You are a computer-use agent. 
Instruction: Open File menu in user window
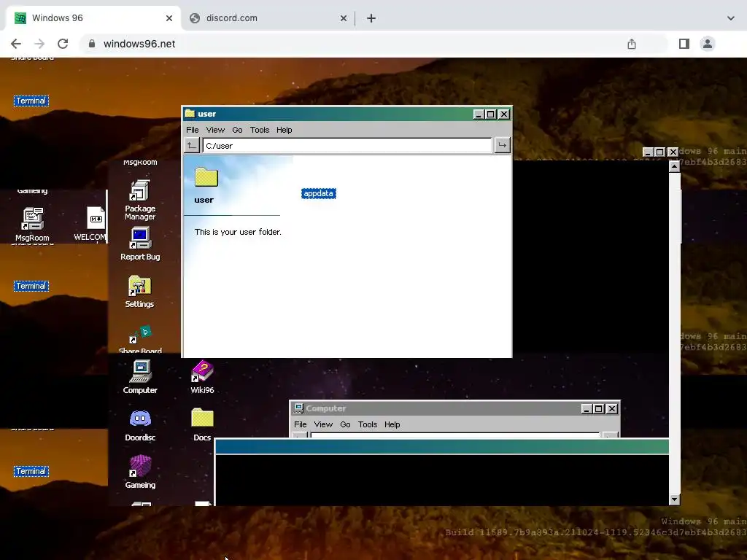click(x=193, y=130)
